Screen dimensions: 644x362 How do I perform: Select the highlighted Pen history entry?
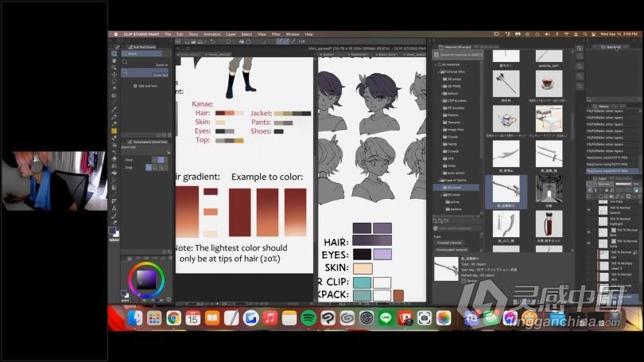click(612, 170)
